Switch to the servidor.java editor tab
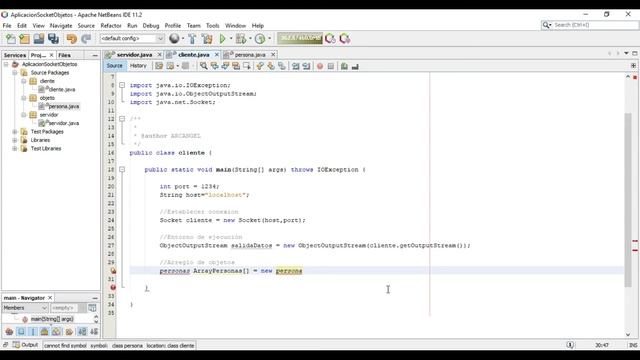This screenshot has height=360, width=640. (x=134, y=55)
